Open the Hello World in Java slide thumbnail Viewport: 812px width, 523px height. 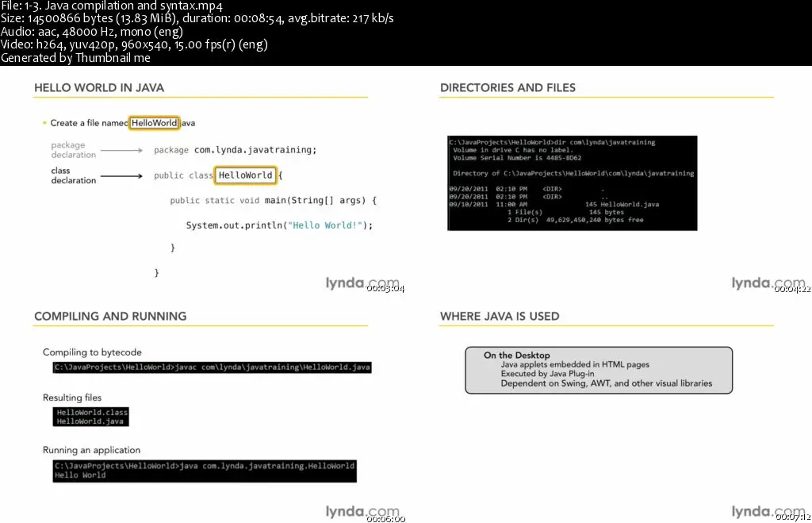tap(203, 180)
